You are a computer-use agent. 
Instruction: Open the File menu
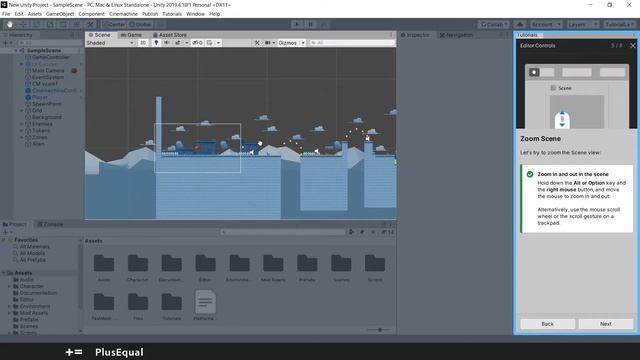(6, 14)
